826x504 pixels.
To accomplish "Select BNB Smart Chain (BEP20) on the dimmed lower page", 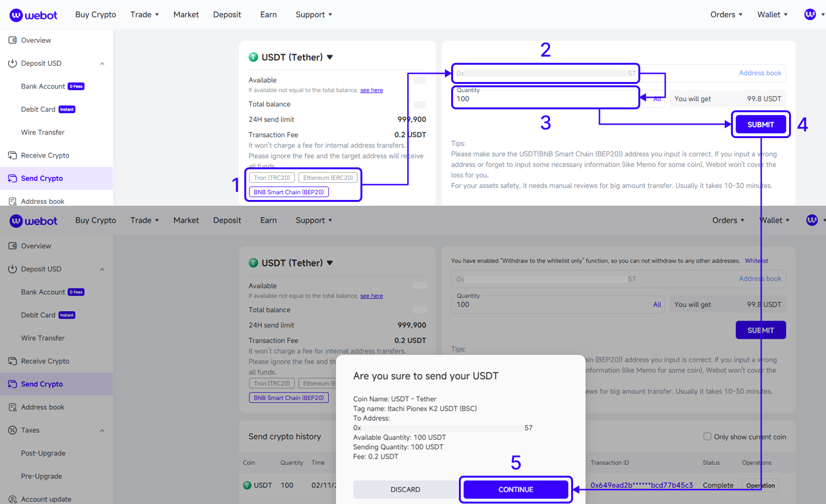I will click(x=289, y=398).
